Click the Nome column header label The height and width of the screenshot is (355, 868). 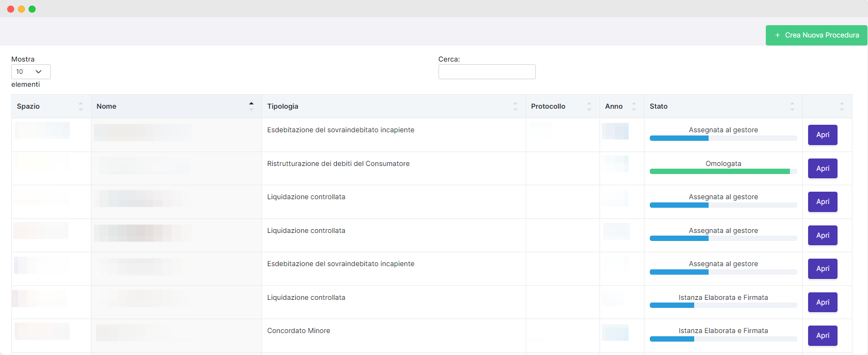click(106, 107)
